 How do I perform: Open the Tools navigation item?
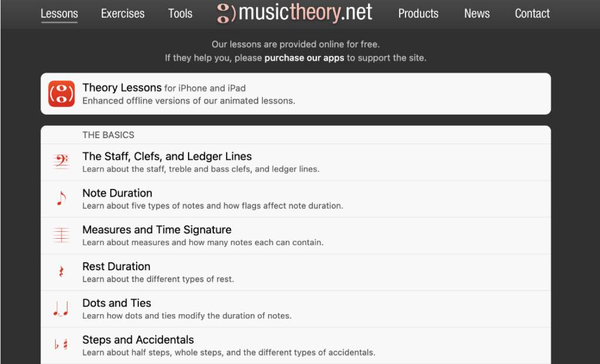point(180,13)
